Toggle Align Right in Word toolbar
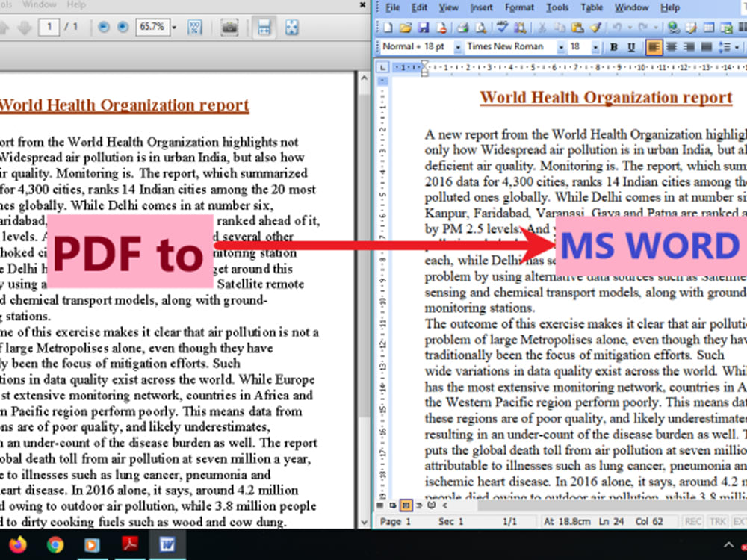 (689, 46)
